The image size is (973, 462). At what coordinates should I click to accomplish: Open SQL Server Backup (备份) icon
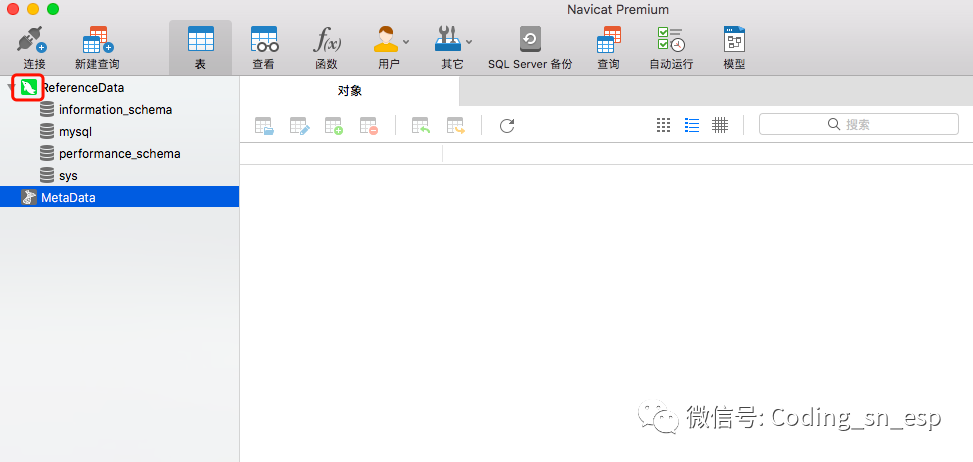tap(530, 40)
